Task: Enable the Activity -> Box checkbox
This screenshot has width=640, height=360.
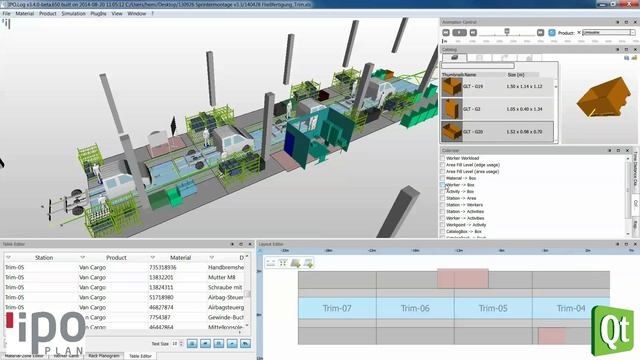Action: point(442,191)
